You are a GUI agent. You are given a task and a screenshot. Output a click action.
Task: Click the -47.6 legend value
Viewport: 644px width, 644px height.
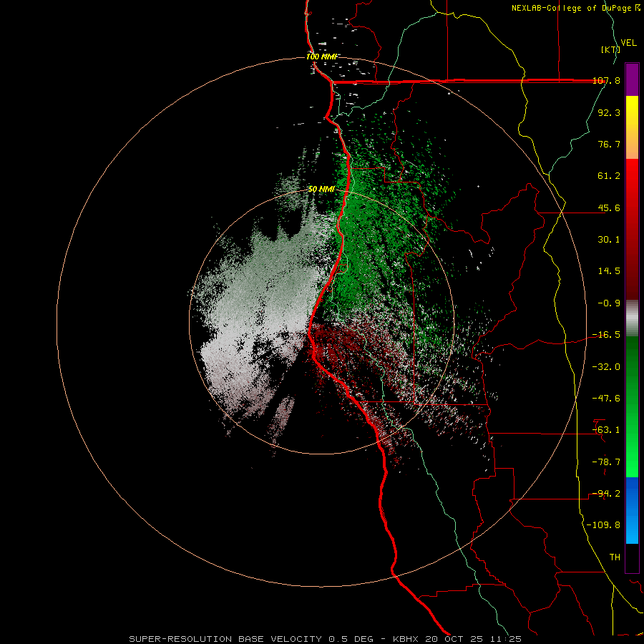point(607,399)
